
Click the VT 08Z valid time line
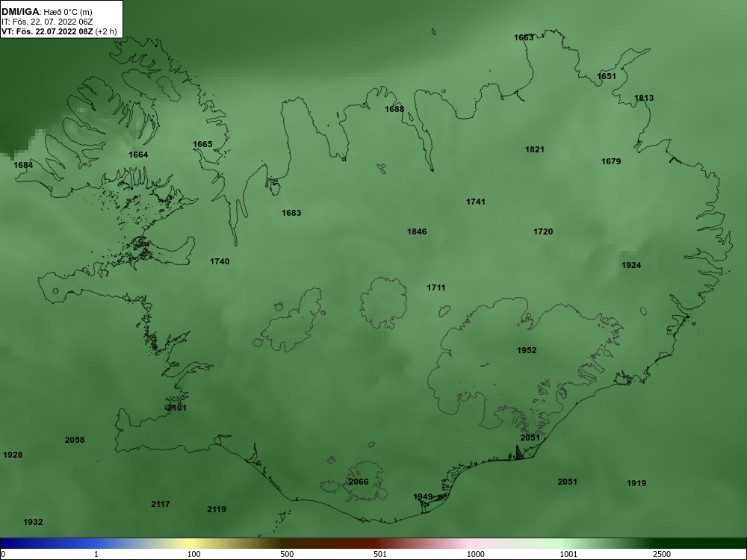59,32
